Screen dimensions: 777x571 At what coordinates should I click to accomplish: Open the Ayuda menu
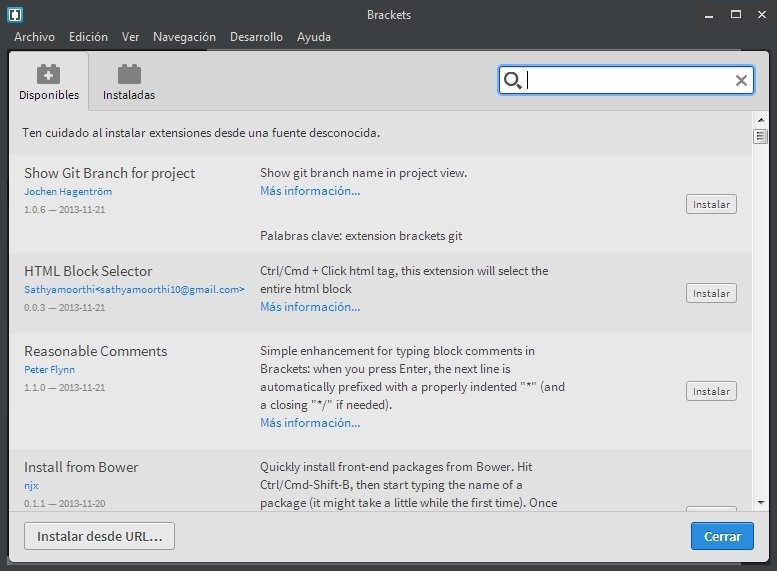point(314,37)
